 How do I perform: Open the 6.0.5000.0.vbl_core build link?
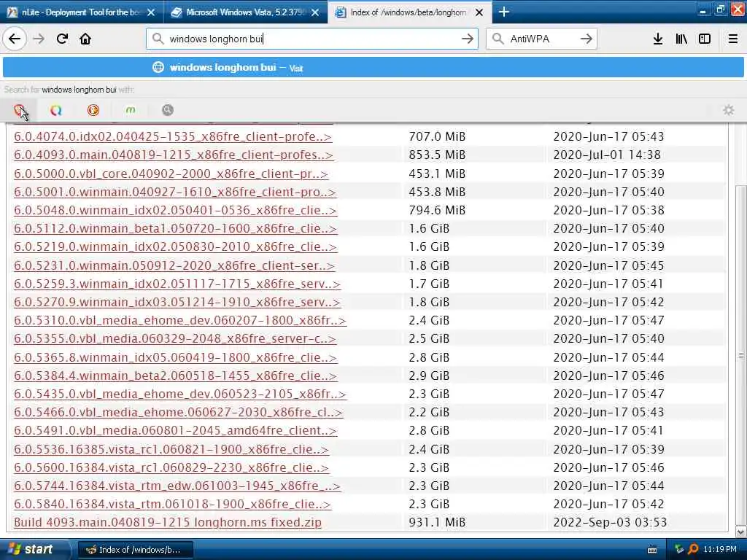coord(171,174)
